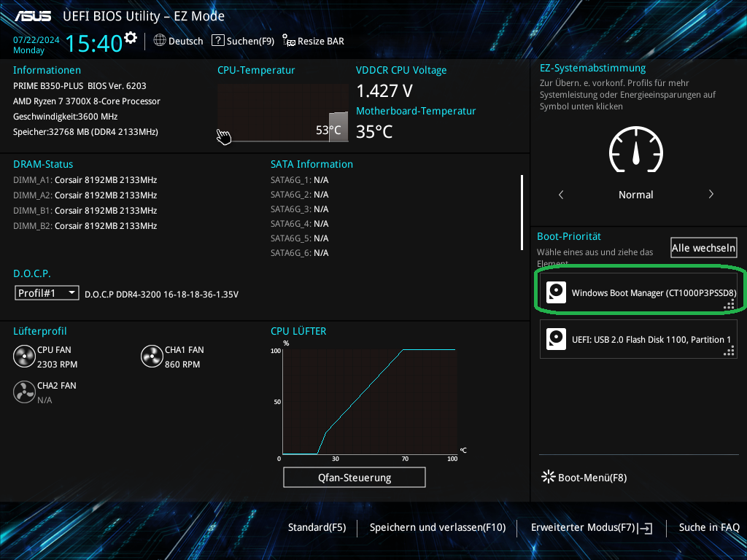Viewport: 747px width, 560px height.
Task: Click the Normal tuning mode label
Action: [x=635, y=194]
